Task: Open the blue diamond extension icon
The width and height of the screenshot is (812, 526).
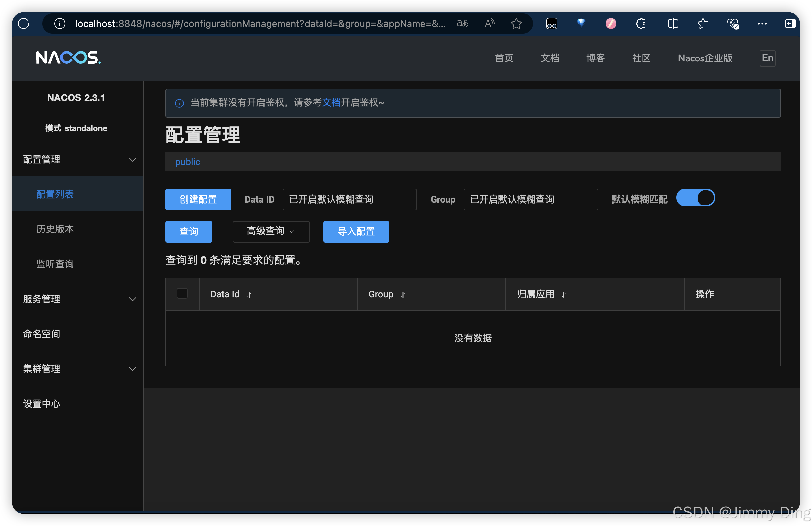Action: tap(581, 24)
